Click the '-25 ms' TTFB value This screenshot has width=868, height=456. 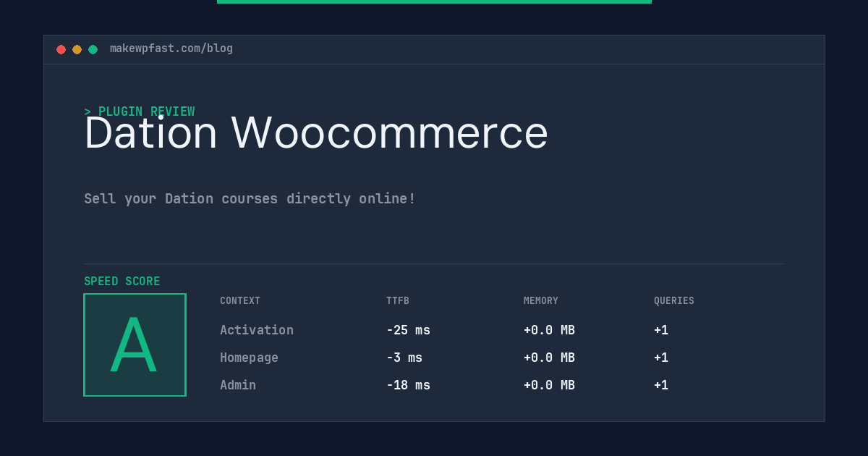click(408, 330)
